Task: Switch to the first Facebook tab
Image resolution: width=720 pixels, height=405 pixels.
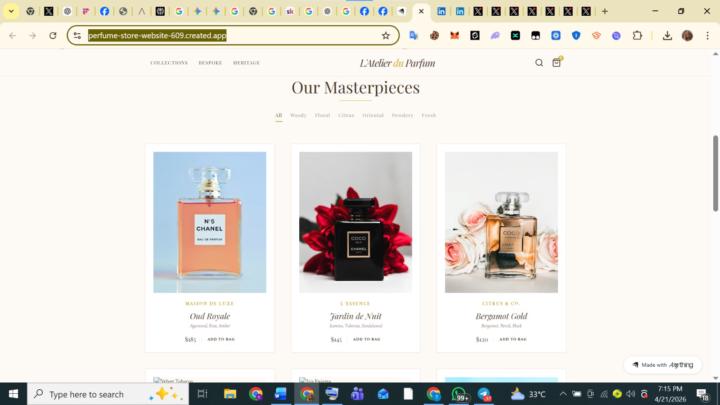Action: tap(104, 11)
